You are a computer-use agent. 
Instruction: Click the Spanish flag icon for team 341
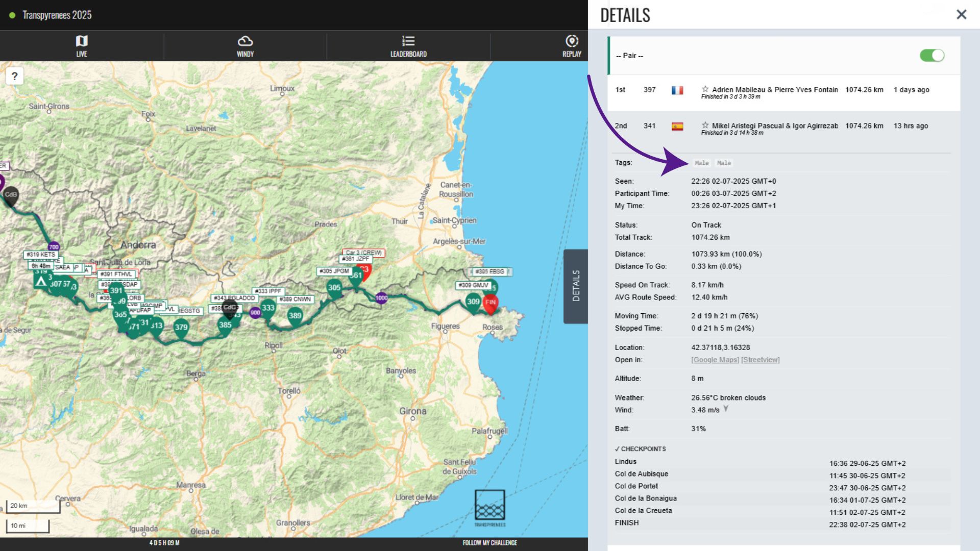click(x=677, y=127)
